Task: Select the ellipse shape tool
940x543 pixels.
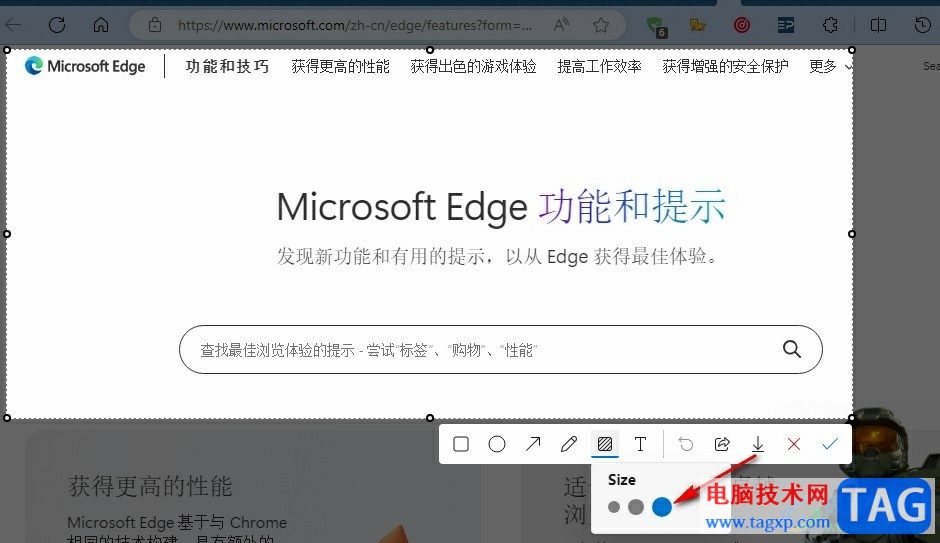Action: coord(497,444)
